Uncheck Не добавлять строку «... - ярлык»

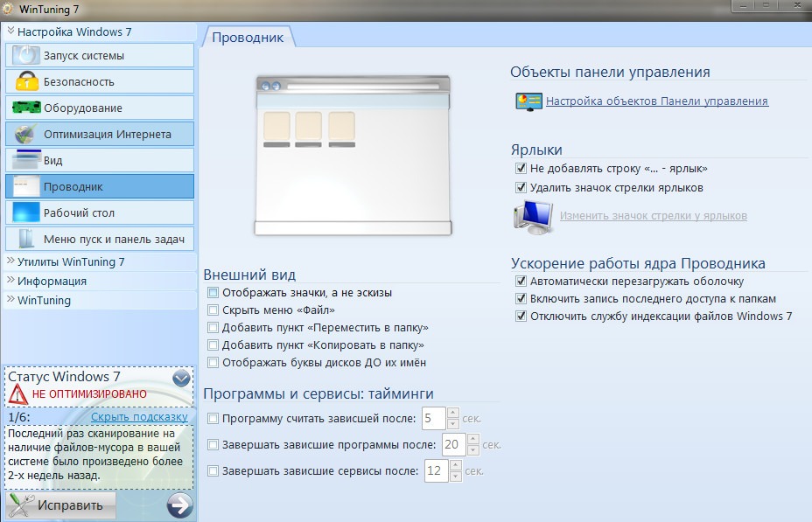click(521, 168)
